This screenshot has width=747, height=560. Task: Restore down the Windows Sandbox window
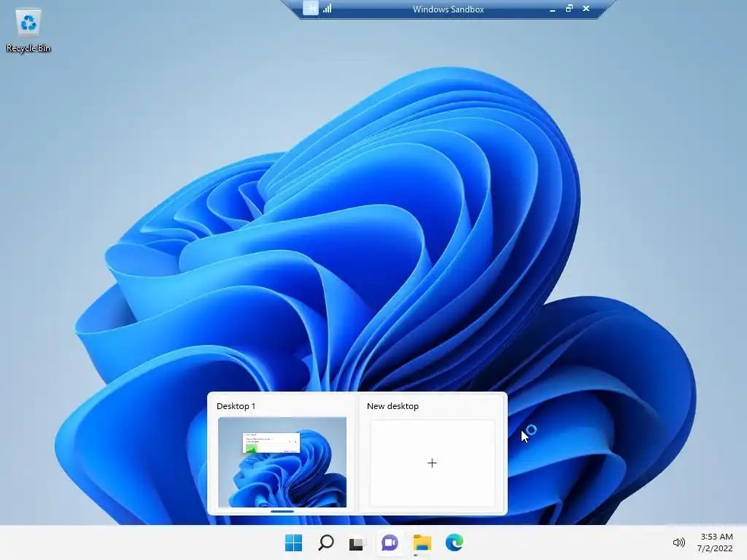569,9
